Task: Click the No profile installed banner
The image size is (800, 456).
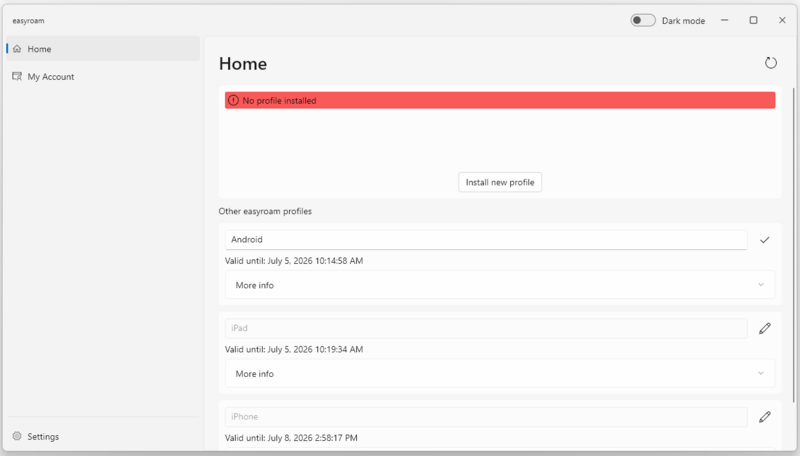Action: [x=500, y=101]
